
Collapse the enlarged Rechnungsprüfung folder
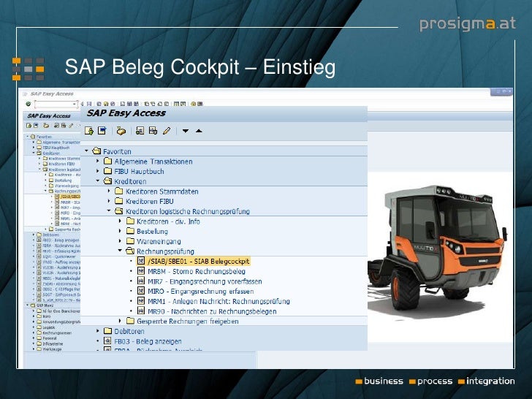click(x=120, y=251)
